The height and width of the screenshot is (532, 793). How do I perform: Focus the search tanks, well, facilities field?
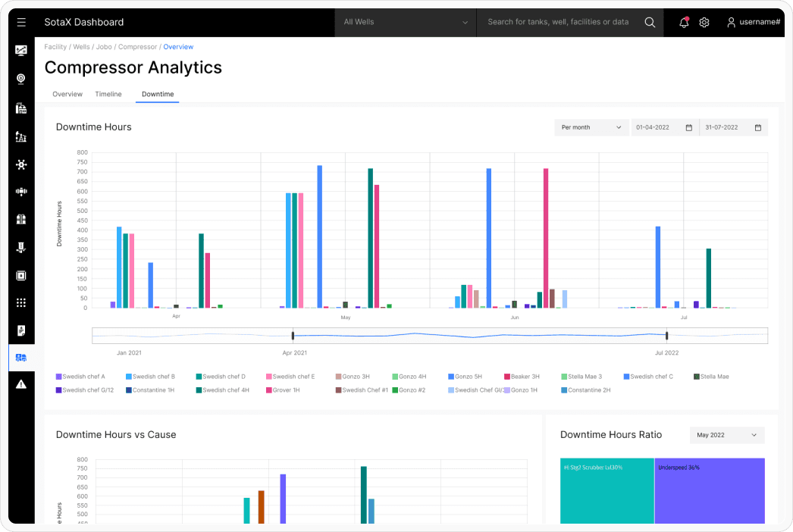558,22
